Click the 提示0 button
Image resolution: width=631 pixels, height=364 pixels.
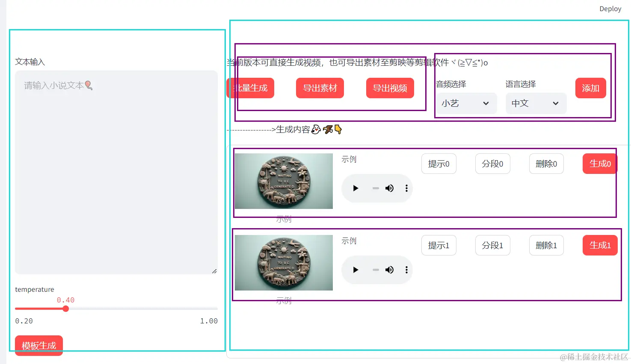click(438, 164)
